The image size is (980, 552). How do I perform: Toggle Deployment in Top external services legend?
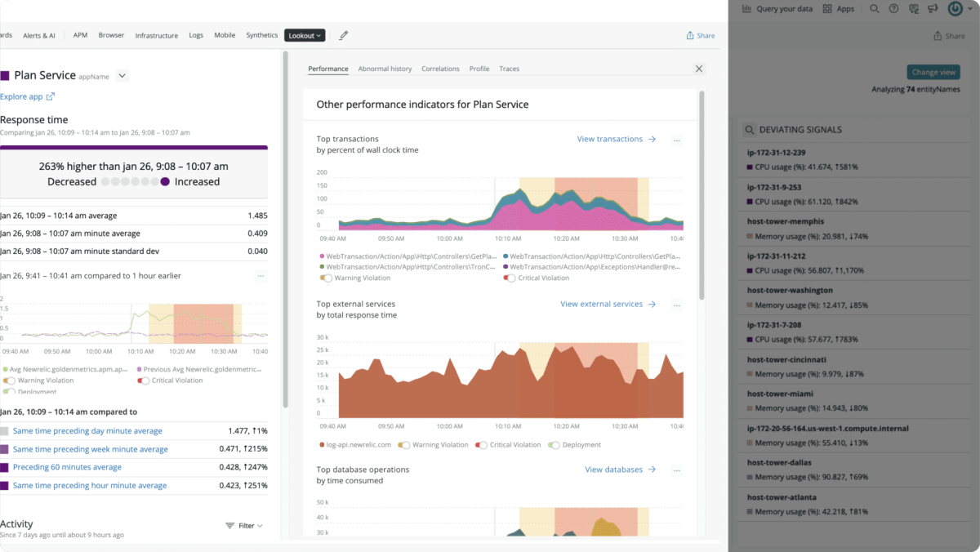pyautogui.click(x=555, y=445)
